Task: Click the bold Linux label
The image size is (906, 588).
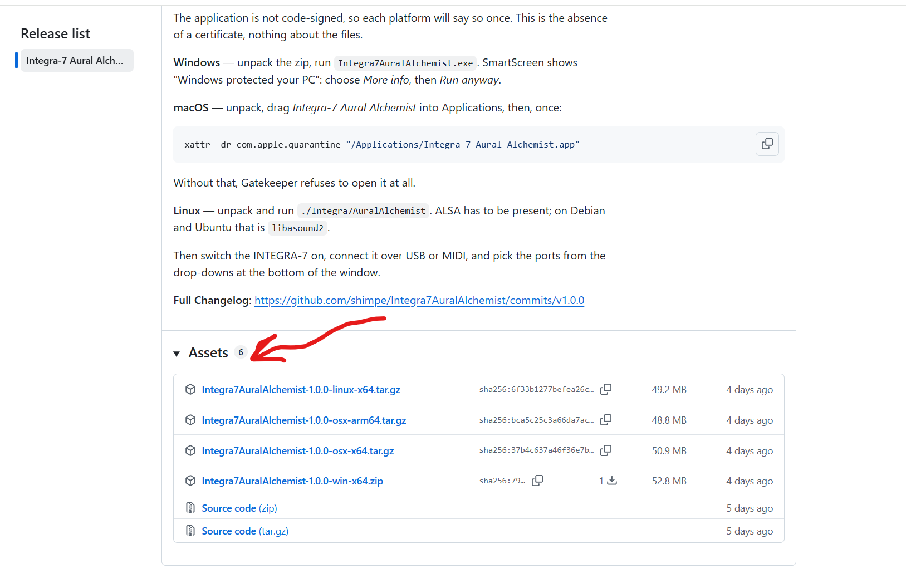Action: [x=187, y=211]
